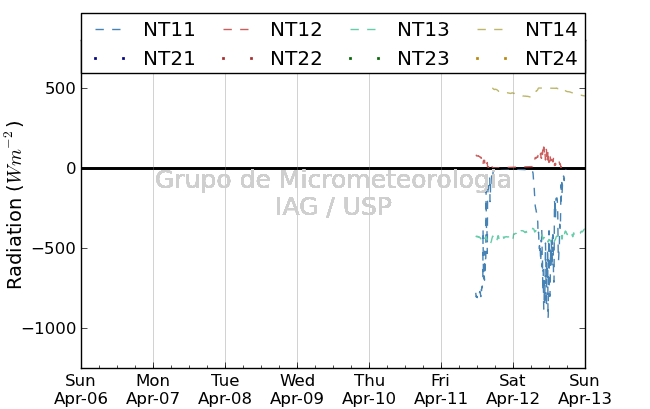The height and width of the screenshot is (409, 650).
Task: Click the thick black zero line
Action: pyautogui.click(x=333, y=168)
